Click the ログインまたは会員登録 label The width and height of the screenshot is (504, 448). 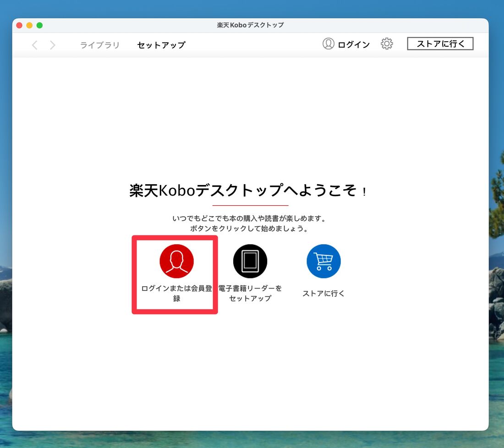click(176, 293)
